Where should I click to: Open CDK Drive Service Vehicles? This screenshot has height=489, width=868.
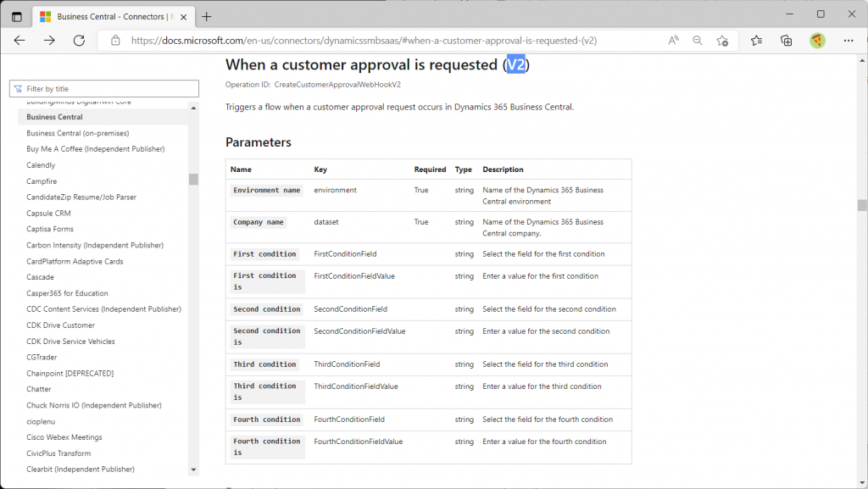70,342
